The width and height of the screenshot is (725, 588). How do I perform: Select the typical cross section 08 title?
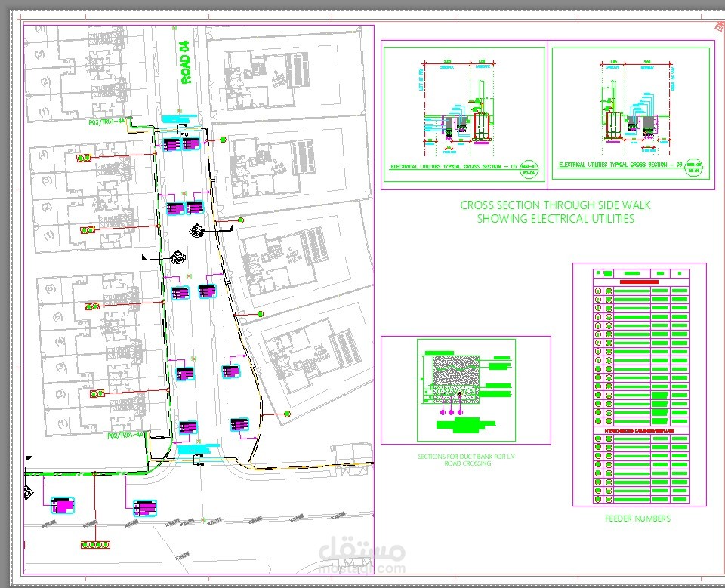621,165
